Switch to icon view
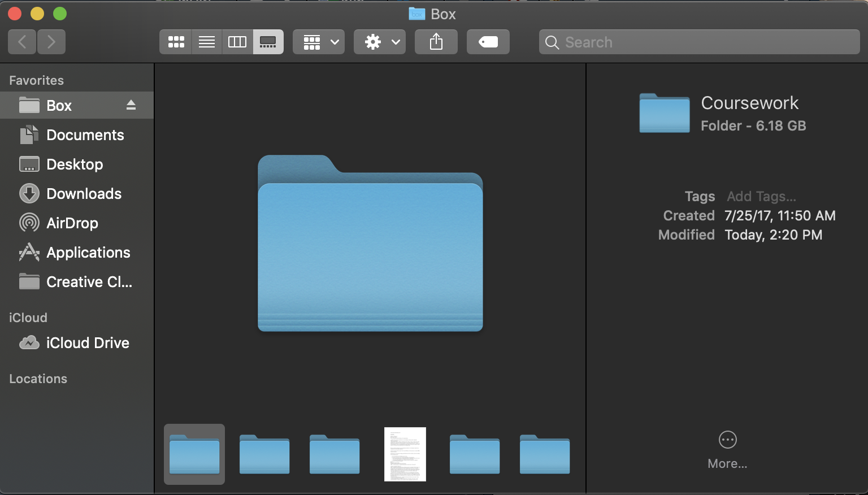 [x=176, y=42]
